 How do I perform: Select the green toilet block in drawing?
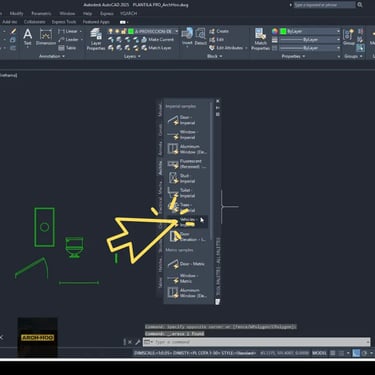[74, 247]
